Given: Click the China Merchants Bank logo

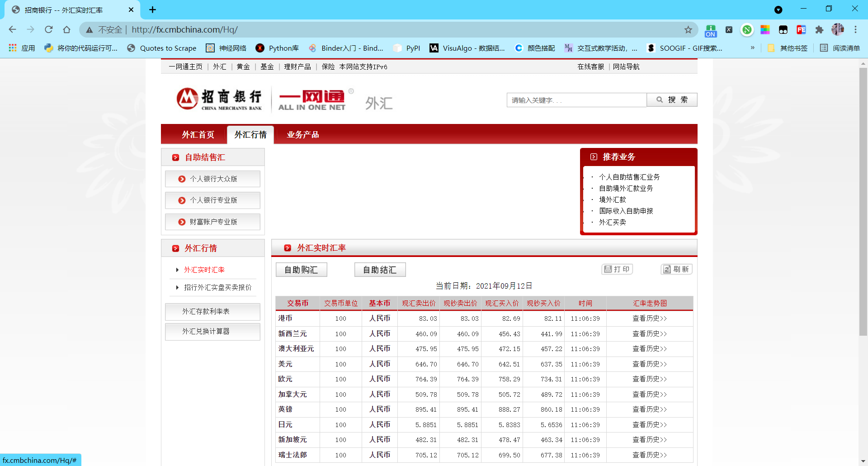Looking at the screenshot, I should tap(220, 99).
